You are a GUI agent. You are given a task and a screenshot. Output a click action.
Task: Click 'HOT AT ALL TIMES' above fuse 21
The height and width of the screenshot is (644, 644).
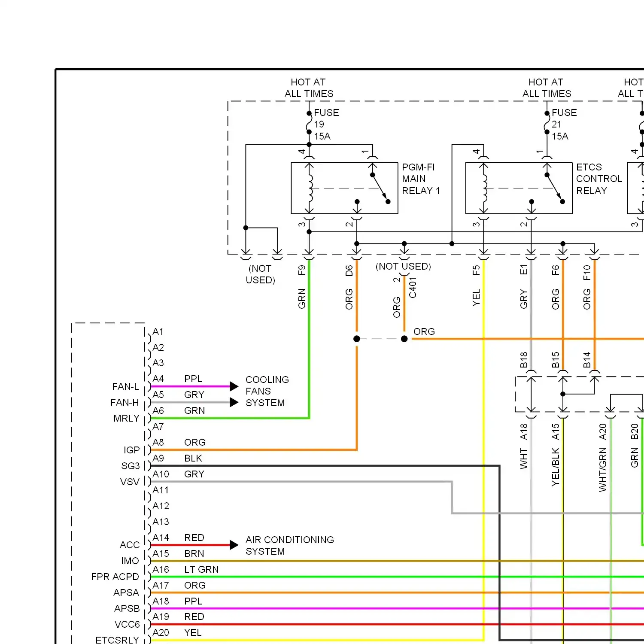[547, 88]
